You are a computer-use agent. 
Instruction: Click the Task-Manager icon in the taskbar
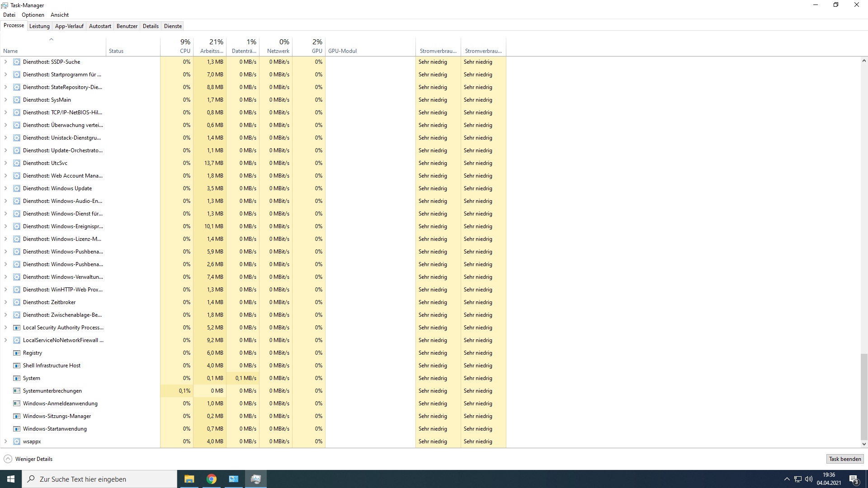coord(255,479)
